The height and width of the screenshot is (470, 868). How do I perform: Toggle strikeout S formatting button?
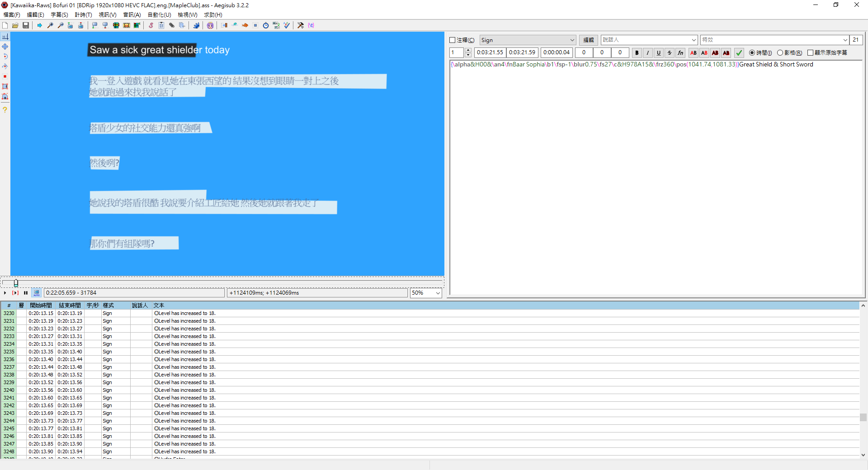click(x=670, y=53)
